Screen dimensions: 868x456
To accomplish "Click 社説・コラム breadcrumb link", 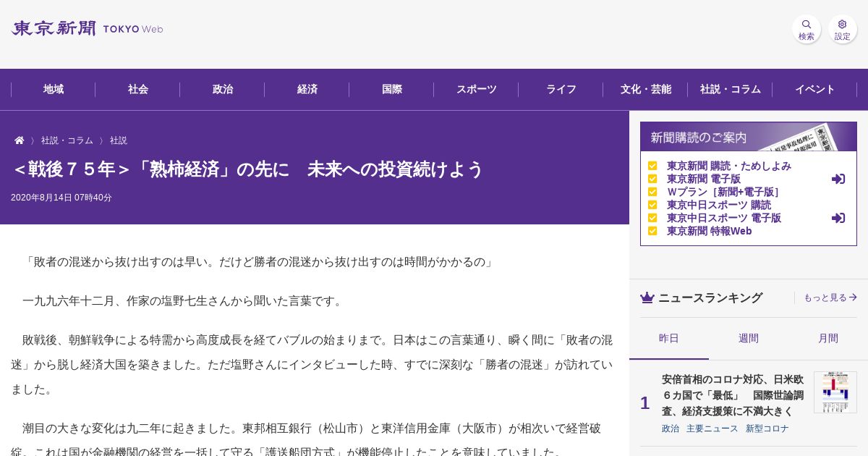I will point(67,140).
